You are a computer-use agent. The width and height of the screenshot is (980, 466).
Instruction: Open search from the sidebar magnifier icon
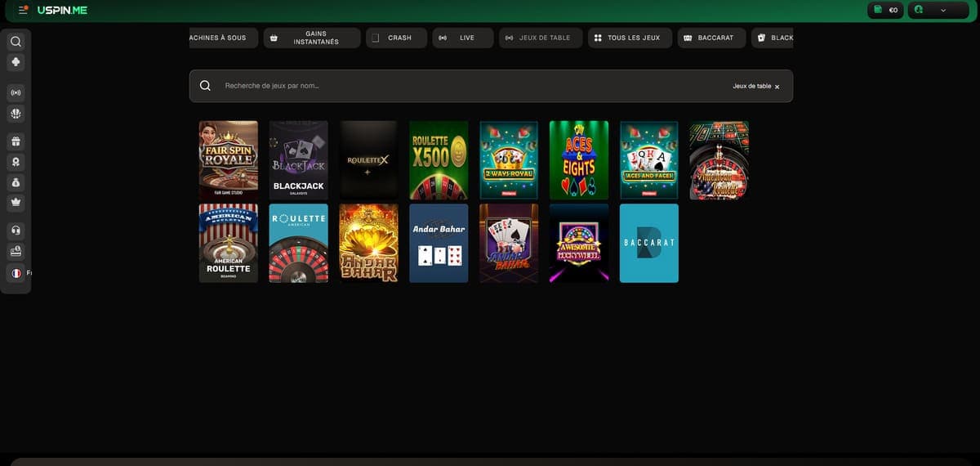coord(16,41)
